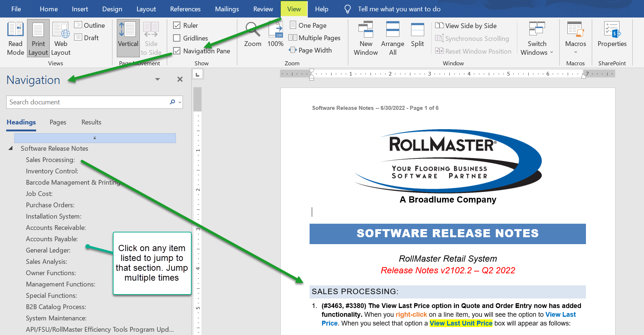
Task: Enable View Side by Side
Action: click(x=466, y=26)
